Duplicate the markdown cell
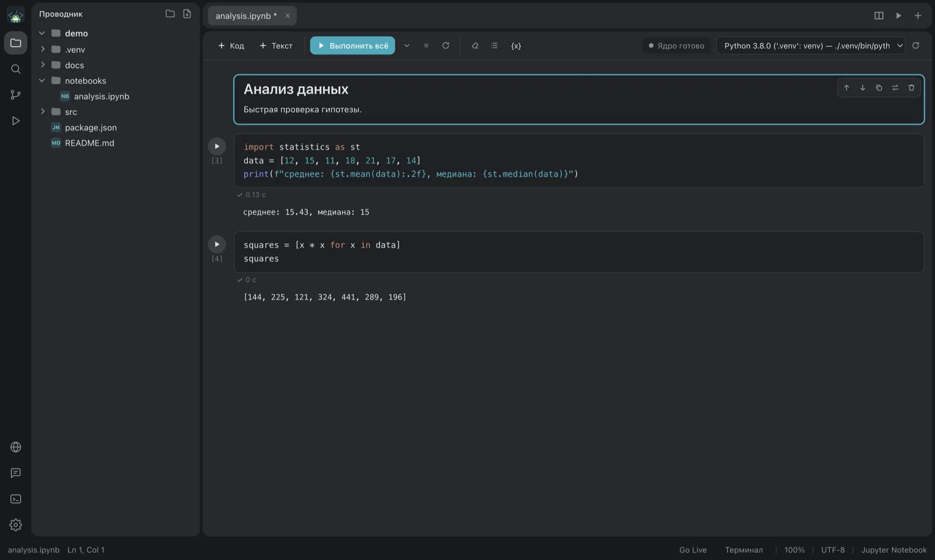The width and height of the screenshot is (935, 560). (879, 88)
